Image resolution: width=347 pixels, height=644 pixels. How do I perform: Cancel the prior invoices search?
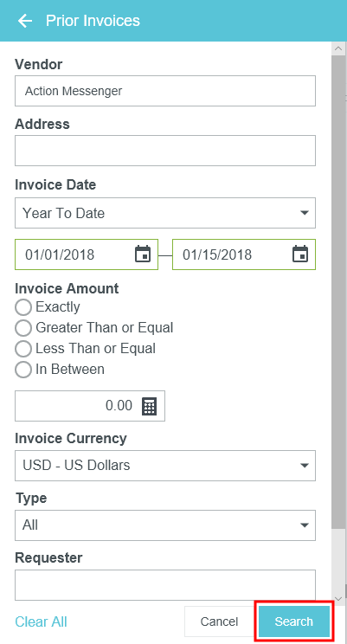point(219,621)
